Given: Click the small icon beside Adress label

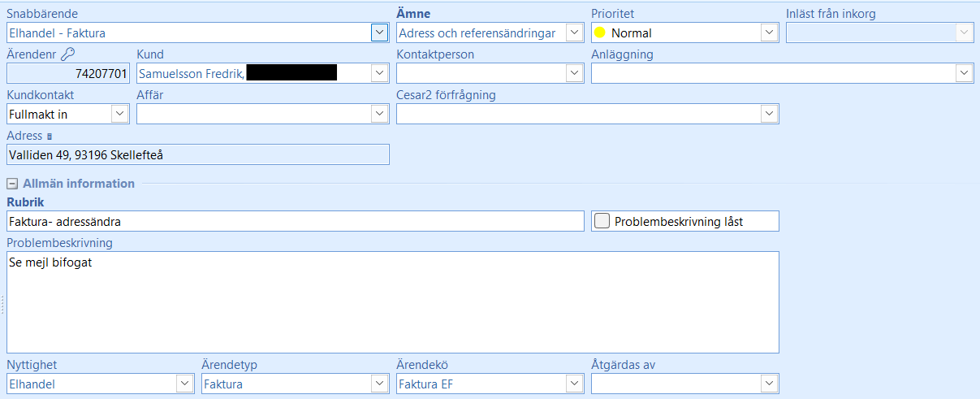Looking at the screenshot, I should (x=50, y=137).
